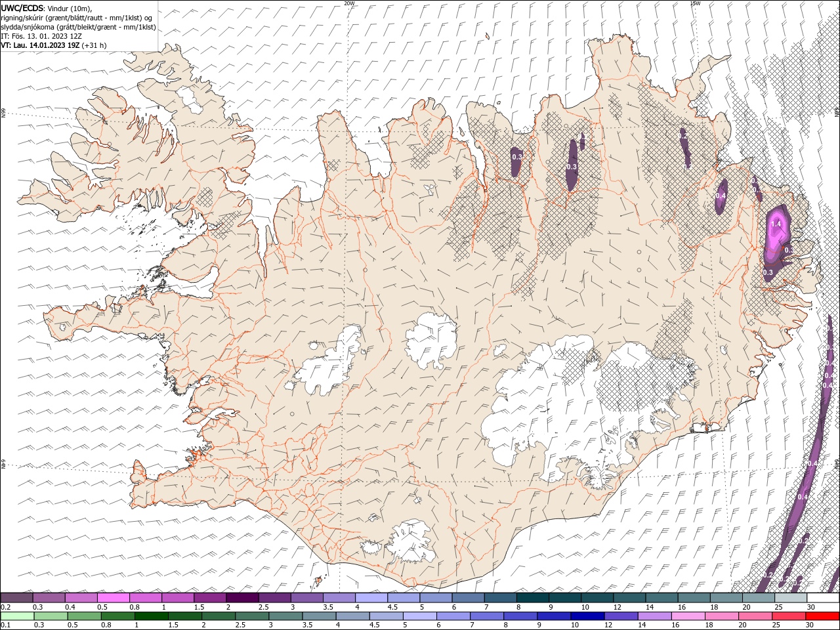Click the lower legend swatch between 7 and 8

coord(486,616)
